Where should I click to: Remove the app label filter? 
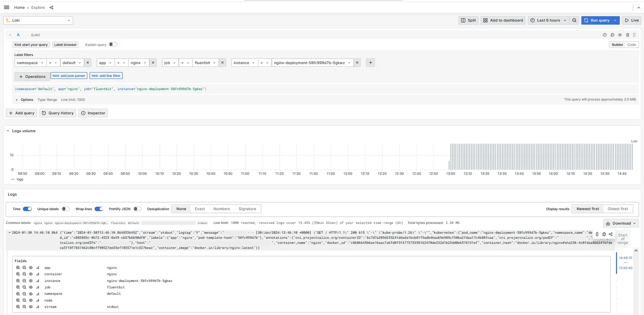pos(153,63)
